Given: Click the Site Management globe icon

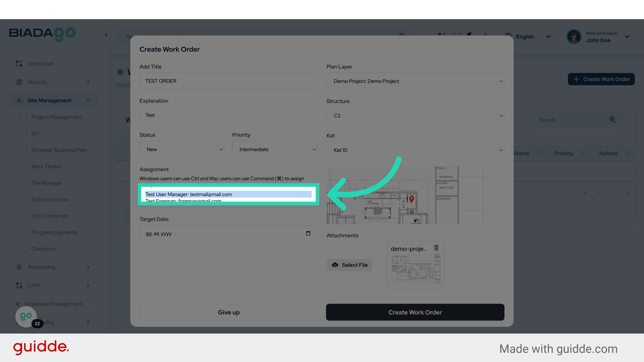Looking at the screenshot, I should point(19,100).
